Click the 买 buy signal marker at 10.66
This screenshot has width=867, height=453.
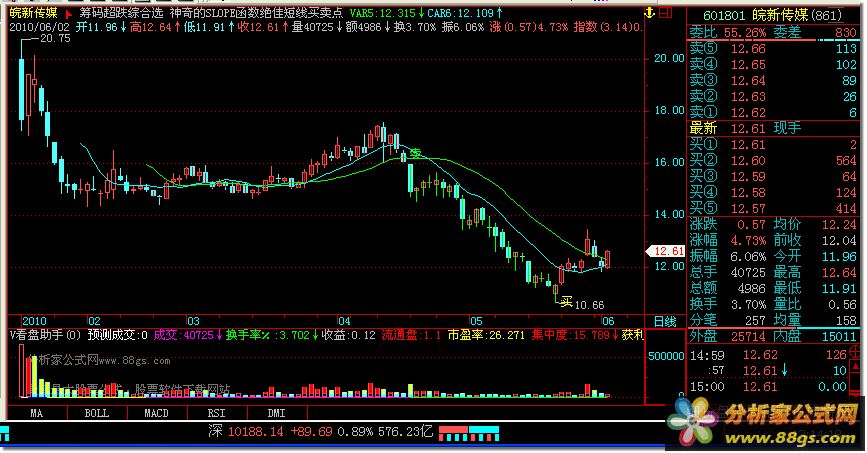565,299
